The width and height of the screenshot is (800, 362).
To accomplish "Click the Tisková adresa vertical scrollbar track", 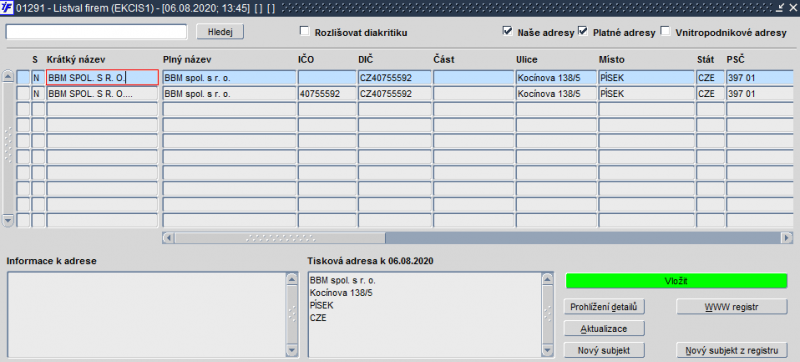I will [547, 315].
